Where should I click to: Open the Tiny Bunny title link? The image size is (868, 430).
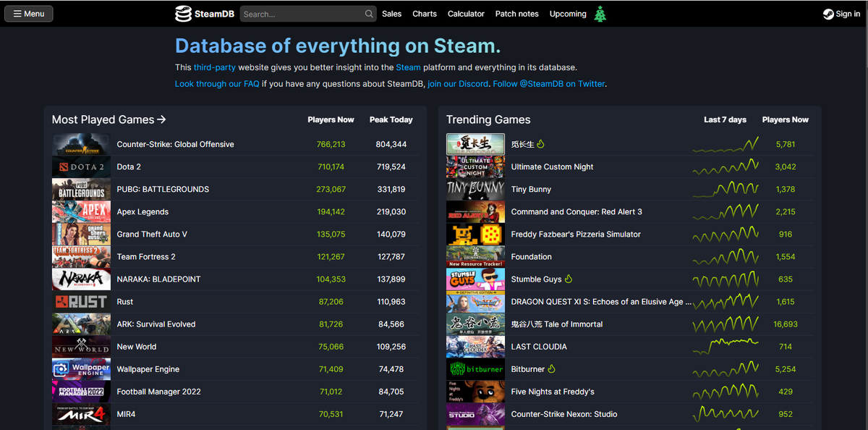[531, 189]
